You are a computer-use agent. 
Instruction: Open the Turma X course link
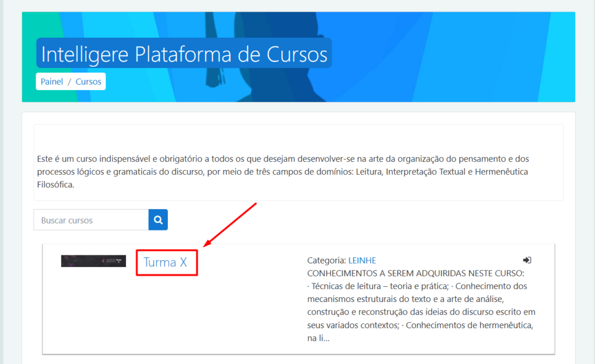[x=166, y=262]
